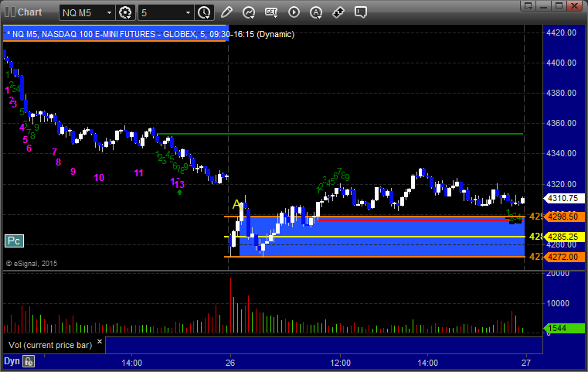Viewport: 588px width, 372px height.
Task: Select the pencil drawing tools icon
Action: (x=226, y=12)
